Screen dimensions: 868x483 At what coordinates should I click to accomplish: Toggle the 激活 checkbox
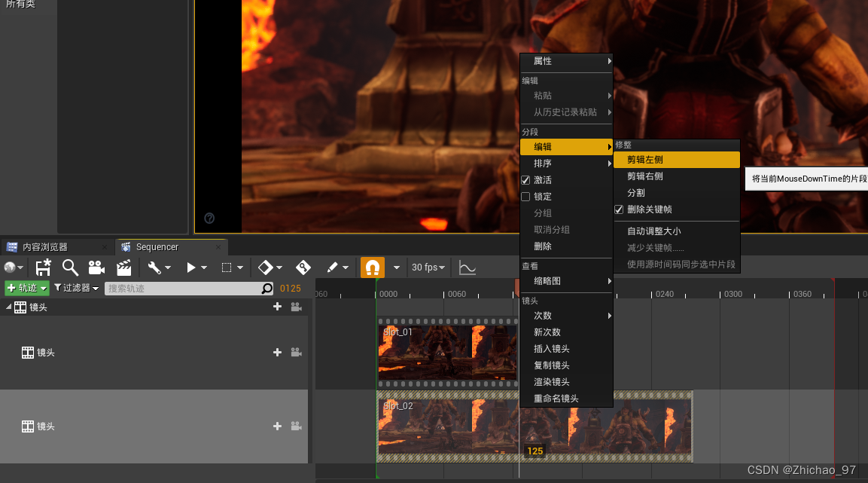(x=526, y=180)
